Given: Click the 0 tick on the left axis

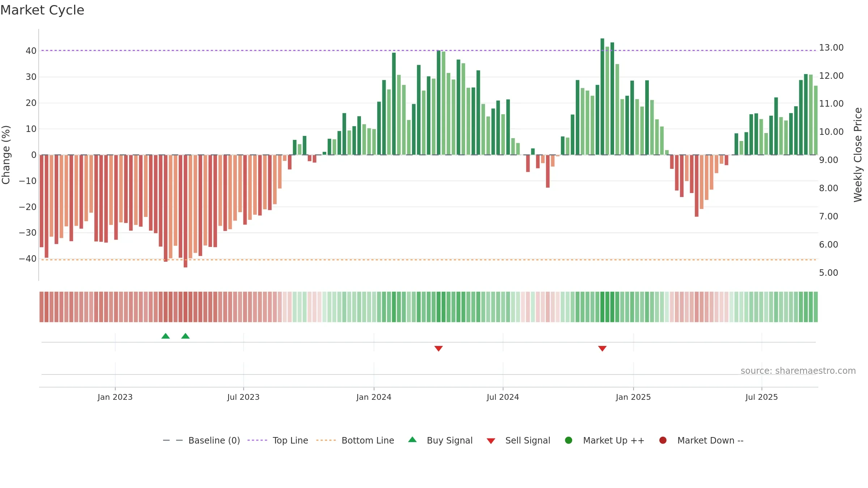Looking at the screenshot, I should coord(34,155).
